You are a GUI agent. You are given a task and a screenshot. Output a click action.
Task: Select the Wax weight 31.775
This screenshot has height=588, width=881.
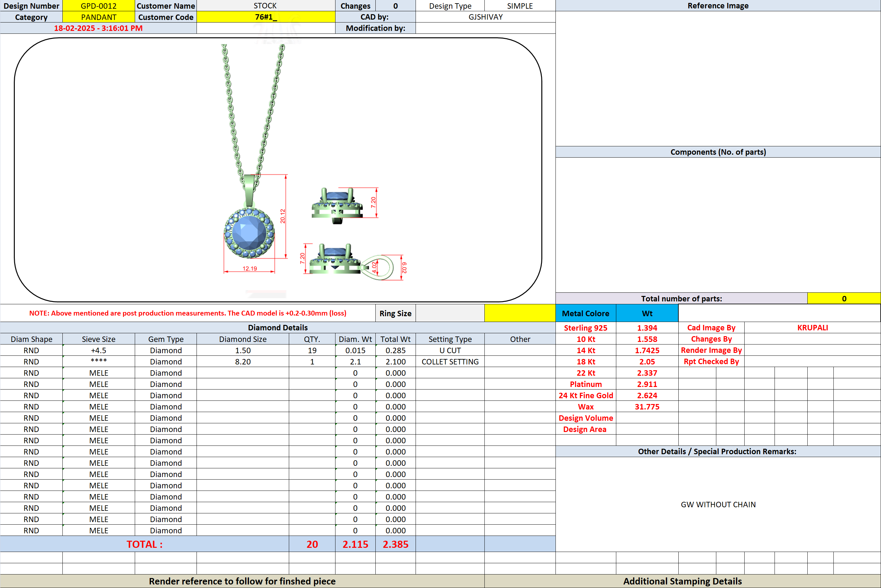(x=647, y=407)
